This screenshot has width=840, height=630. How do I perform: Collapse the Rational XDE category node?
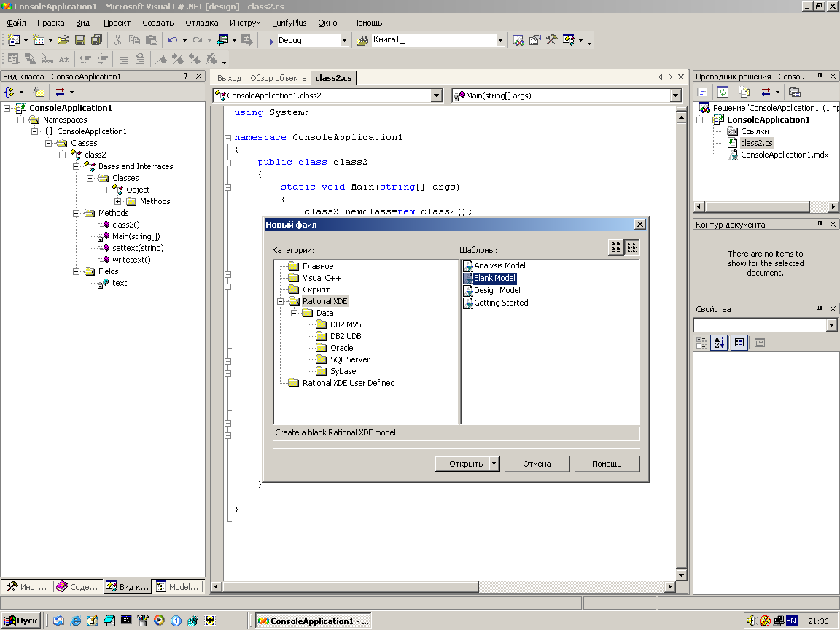[281, 301]
